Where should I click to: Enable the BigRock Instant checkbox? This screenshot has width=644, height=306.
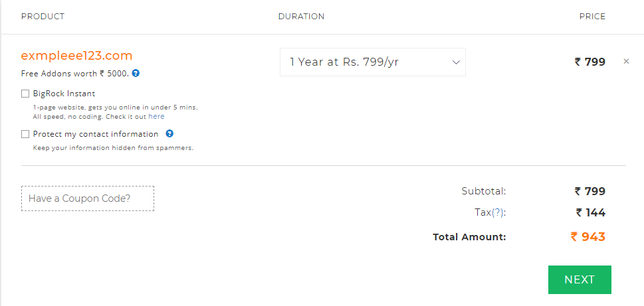point(25,94)
